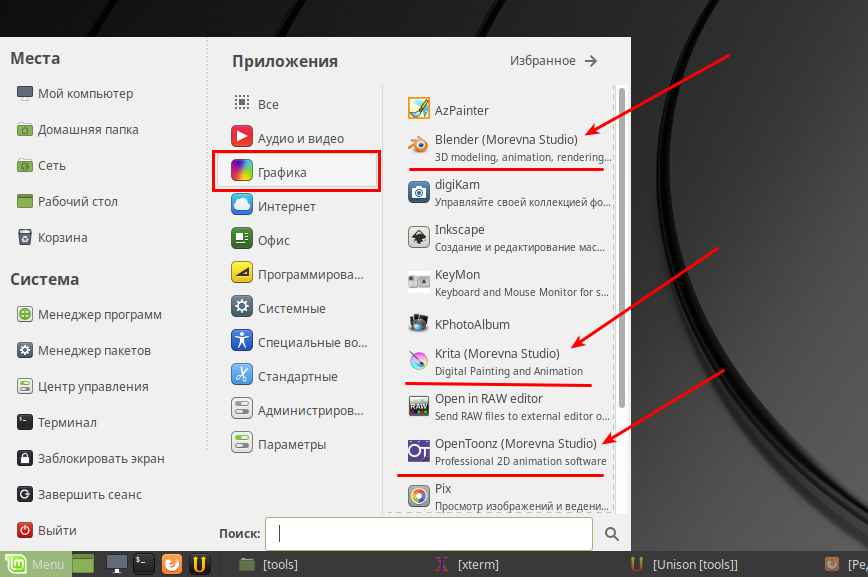Image resolution: width=868 pixels, height=577 pixels.
Task: Launch Blender (Morevna Studio)
Action: tap(509, 148)
